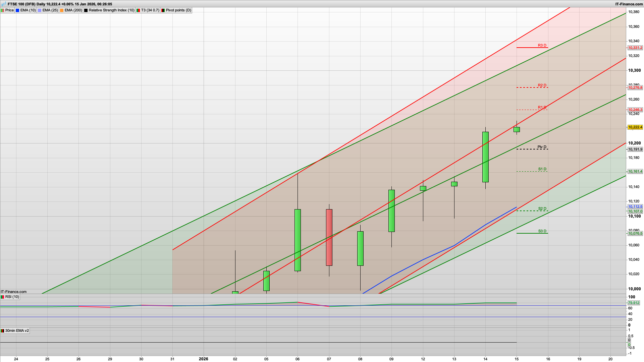The height and width of the screenshot is (362, 644).
Task: Click the RSI (10) indicator panel icon
Action: (x=3, y=297)
